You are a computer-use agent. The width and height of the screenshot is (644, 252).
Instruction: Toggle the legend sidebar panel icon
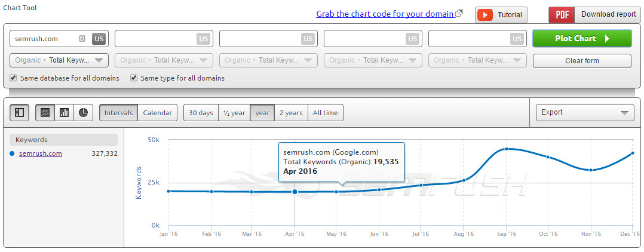point(19,112)
